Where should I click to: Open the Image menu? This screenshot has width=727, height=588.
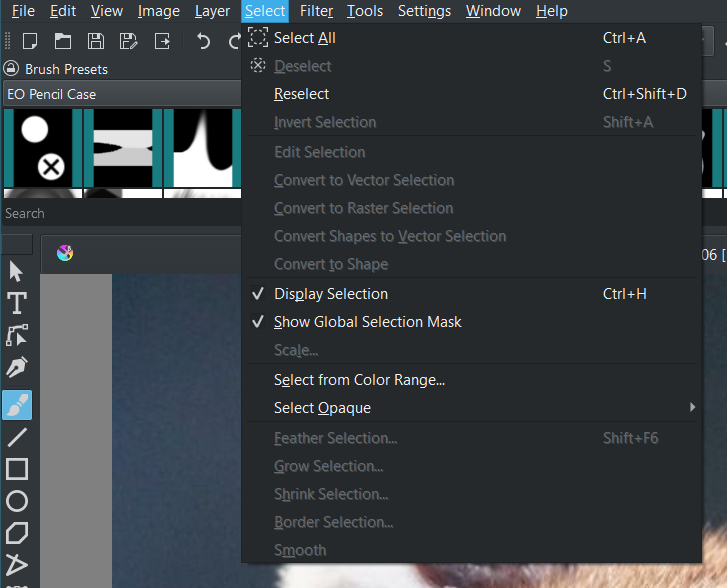pyautogui.click(x=159, y=11)
